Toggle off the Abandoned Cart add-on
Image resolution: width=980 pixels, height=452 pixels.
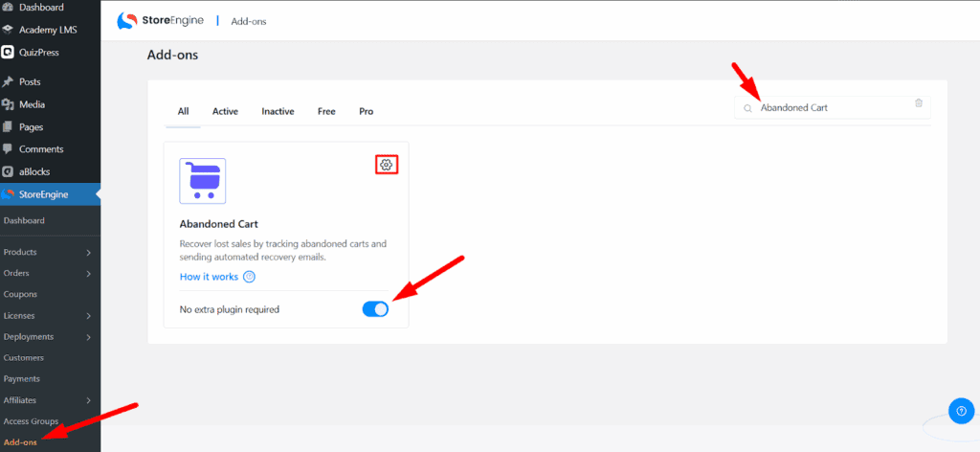(x=375, y=309)
